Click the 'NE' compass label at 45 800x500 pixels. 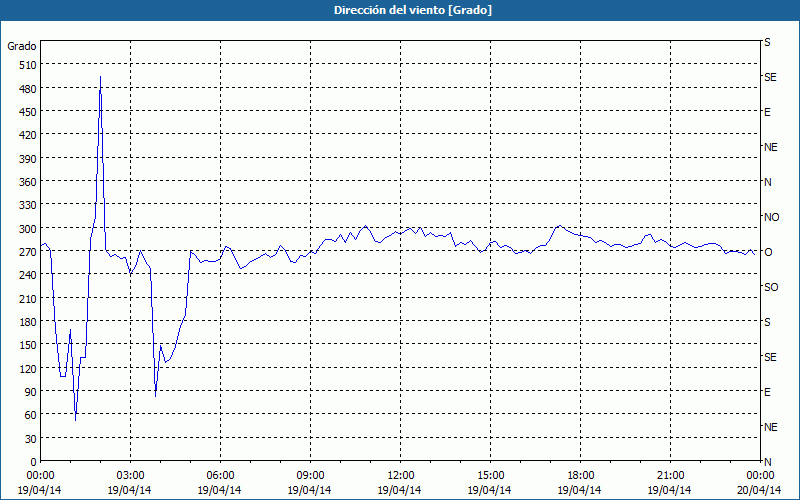coord(770,427)
